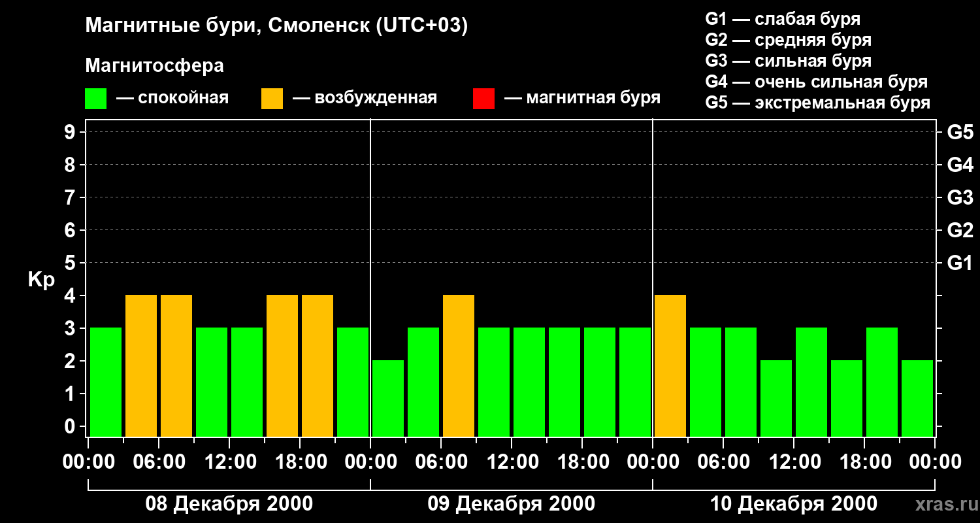Click the first green bar of 08 December
The width and height of the screenshot is (980, 523).
coord(106,382)
